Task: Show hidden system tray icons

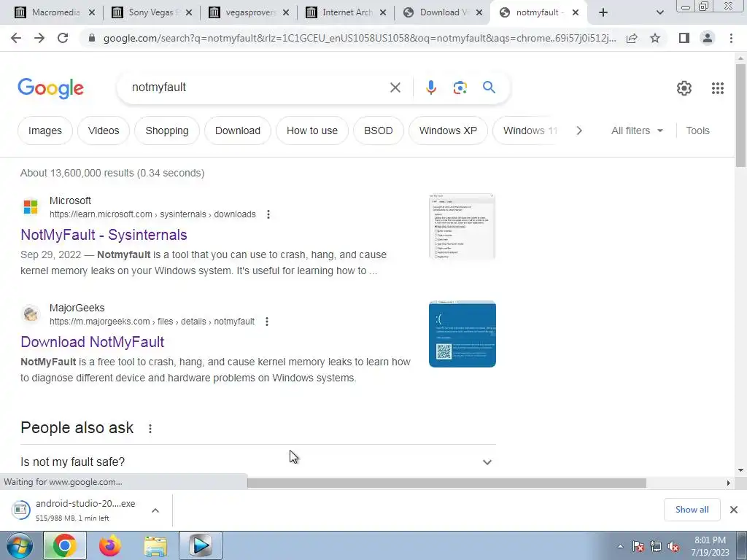Action: coord(620,546)
